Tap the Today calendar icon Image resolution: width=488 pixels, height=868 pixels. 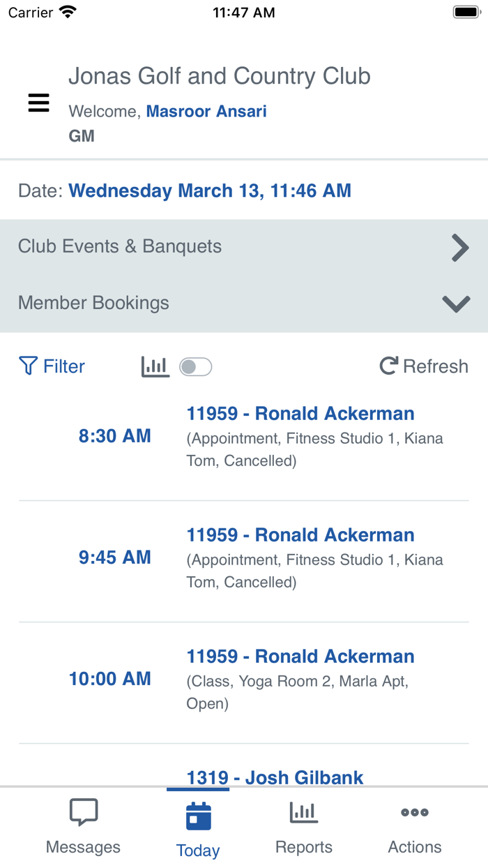(x=197, y=813)
